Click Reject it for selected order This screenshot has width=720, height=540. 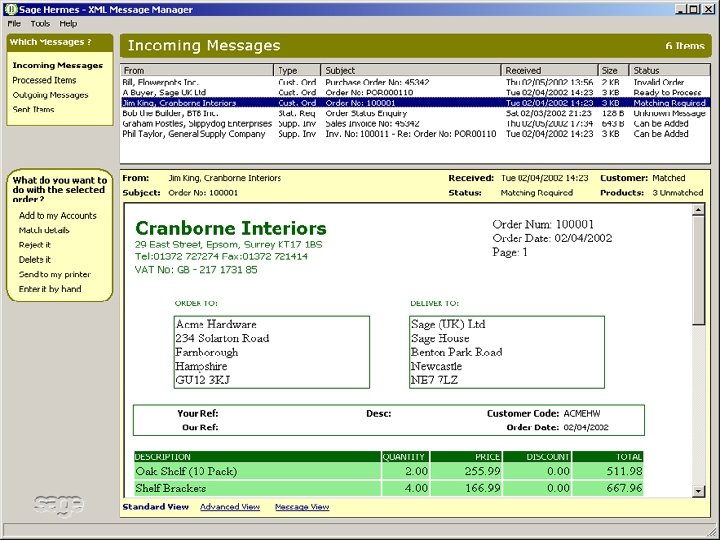click(x=34, y=245)
